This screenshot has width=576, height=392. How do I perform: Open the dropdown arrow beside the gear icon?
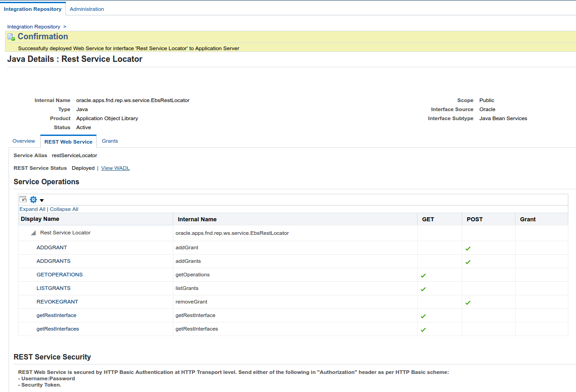click(42, 199)
